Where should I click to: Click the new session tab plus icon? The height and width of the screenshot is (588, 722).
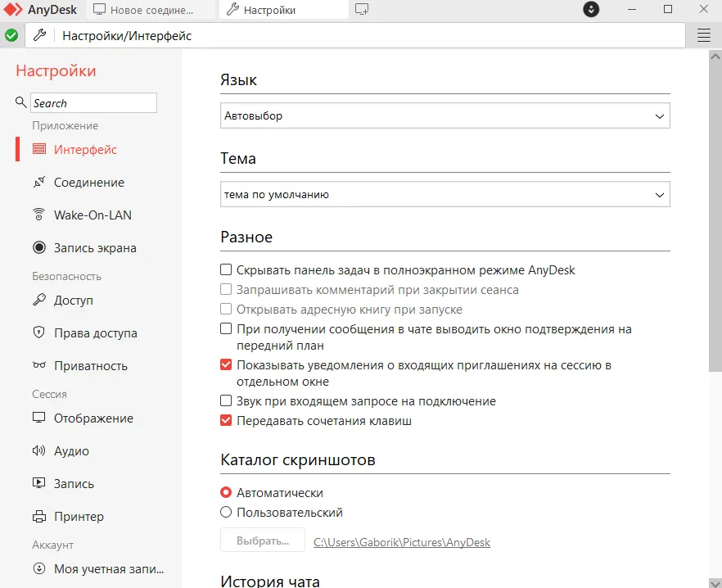coord(362,10)
